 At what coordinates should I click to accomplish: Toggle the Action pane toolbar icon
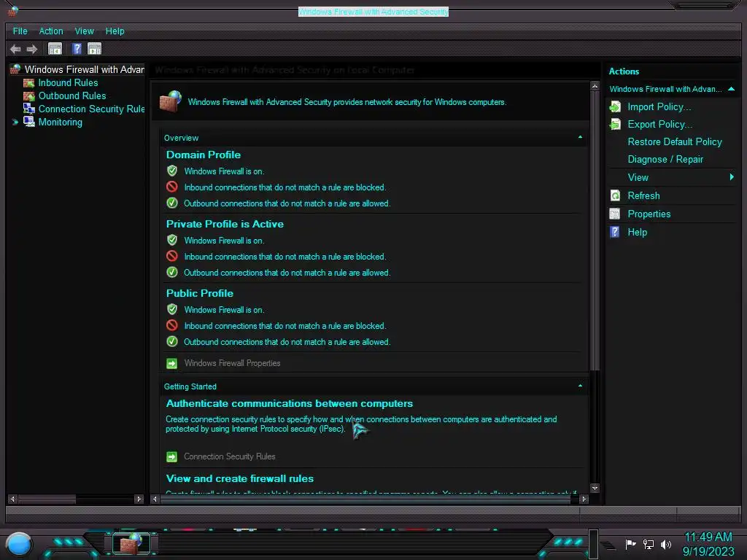tap(94, 49)
